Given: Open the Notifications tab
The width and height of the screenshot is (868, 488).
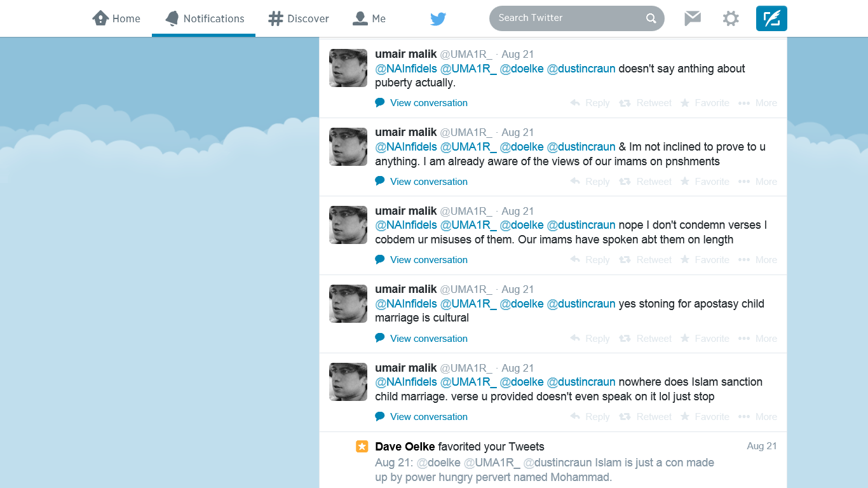Looking at the screenshot, I should pos(204,18).
